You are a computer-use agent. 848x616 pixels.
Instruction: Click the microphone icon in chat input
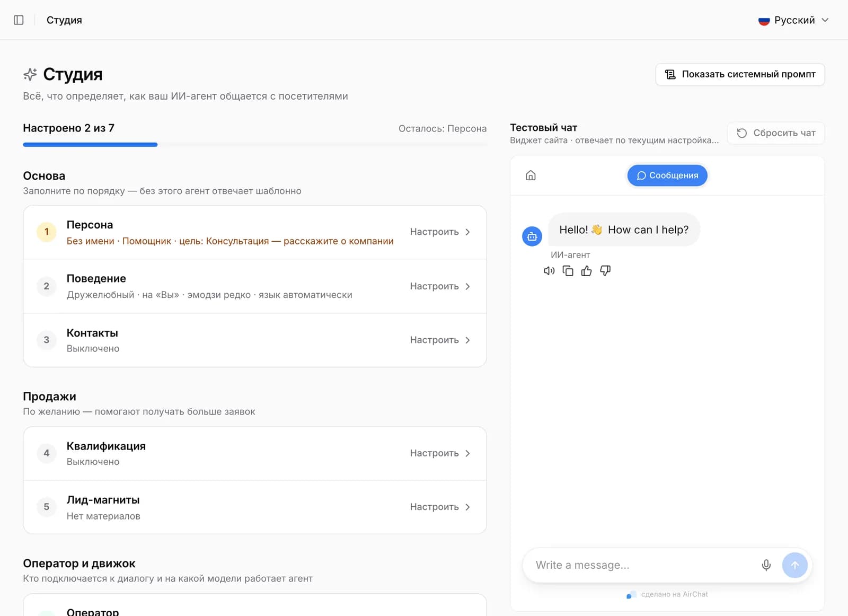tap(766, 565)
